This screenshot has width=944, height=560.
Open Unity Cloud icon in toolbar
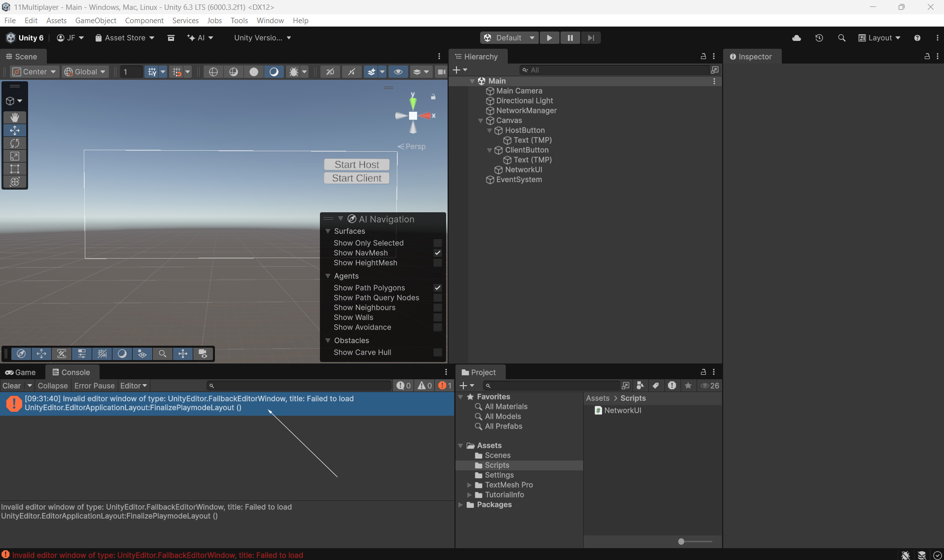[x=797, y=38]
